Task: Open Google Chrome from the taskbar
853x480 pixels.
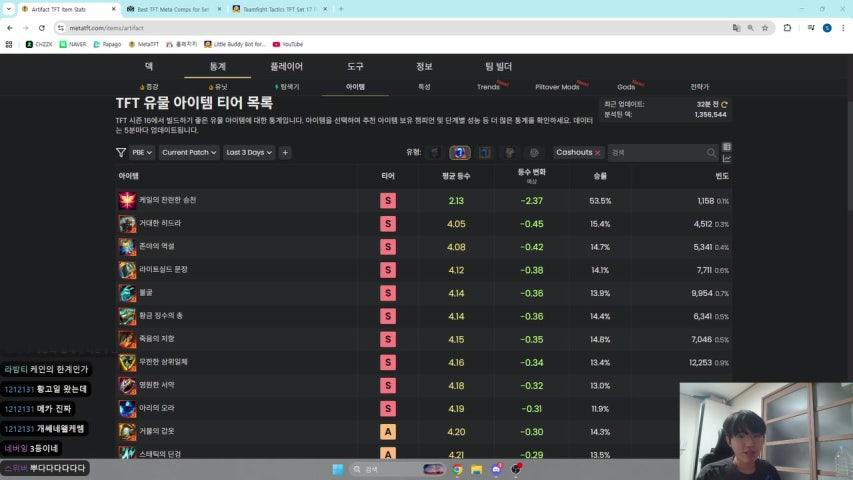Action: click(457, 469)
